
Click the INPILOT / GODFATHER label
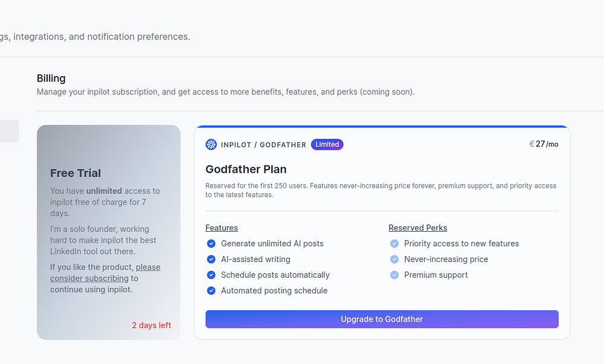(x=263, y=145)
